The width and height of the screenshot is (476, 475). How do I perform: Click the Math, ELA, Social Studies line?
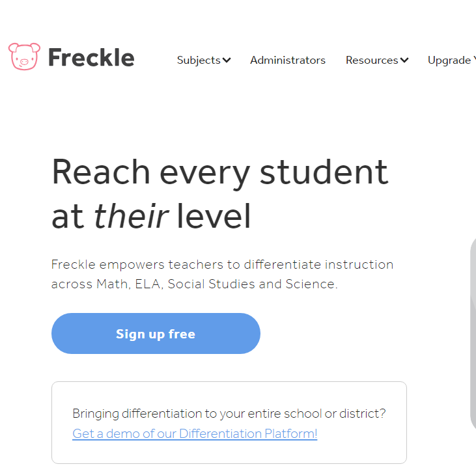pyautogui.click(x=195, y=284)
